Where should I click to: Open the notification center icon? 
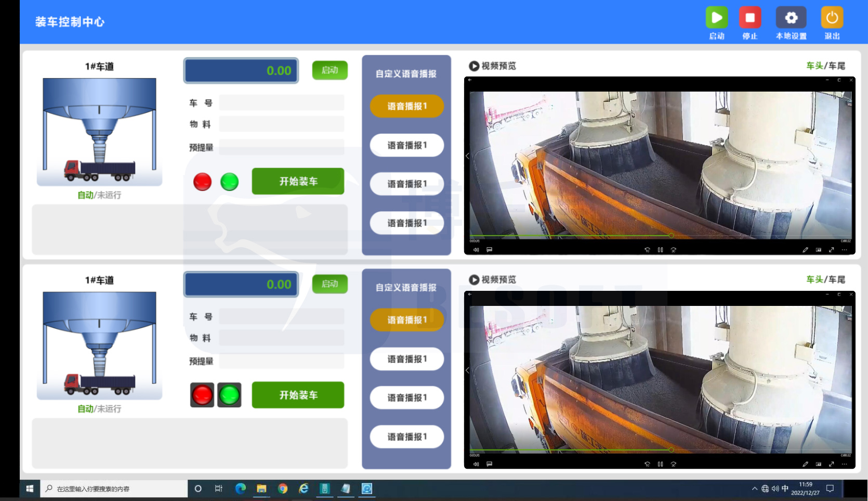[x=830, y=489]
